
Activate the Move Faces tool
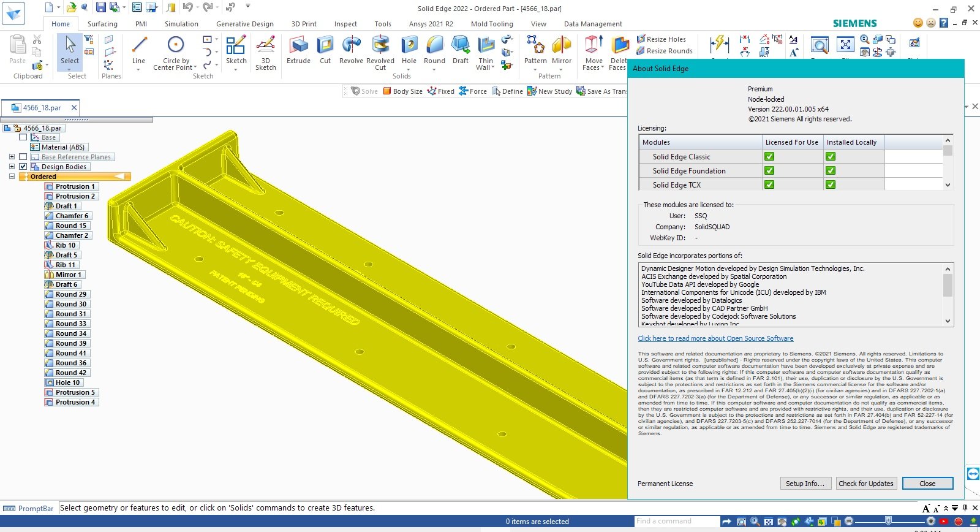click(594, 53)
